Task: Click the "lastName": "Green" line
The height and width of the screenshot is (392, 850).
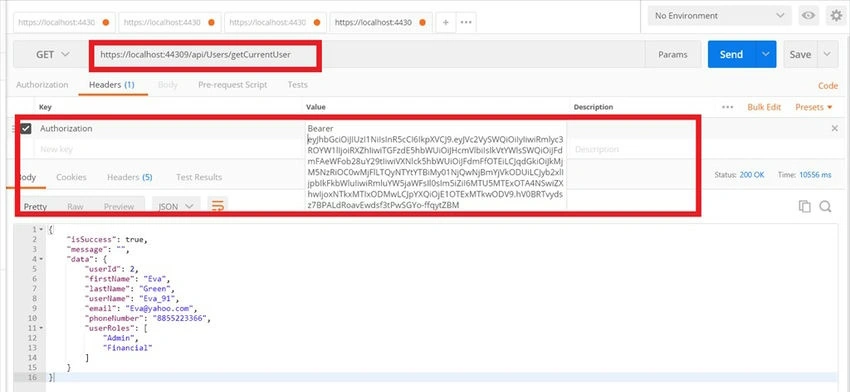Action: (x=129, y=288)
